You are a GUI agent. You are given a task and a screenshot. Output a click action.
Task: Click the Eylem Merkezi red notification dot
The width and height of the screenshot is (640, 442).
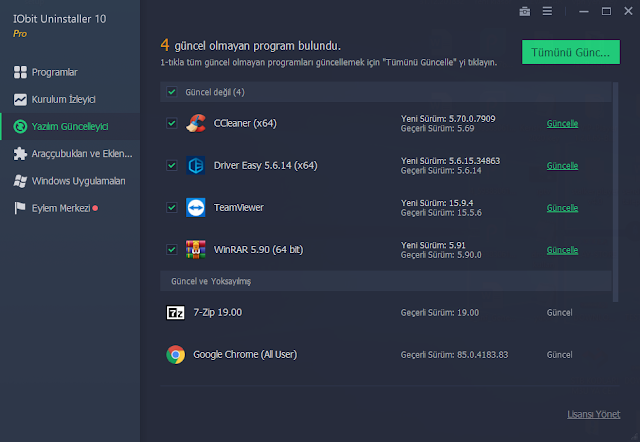[95, 208]
